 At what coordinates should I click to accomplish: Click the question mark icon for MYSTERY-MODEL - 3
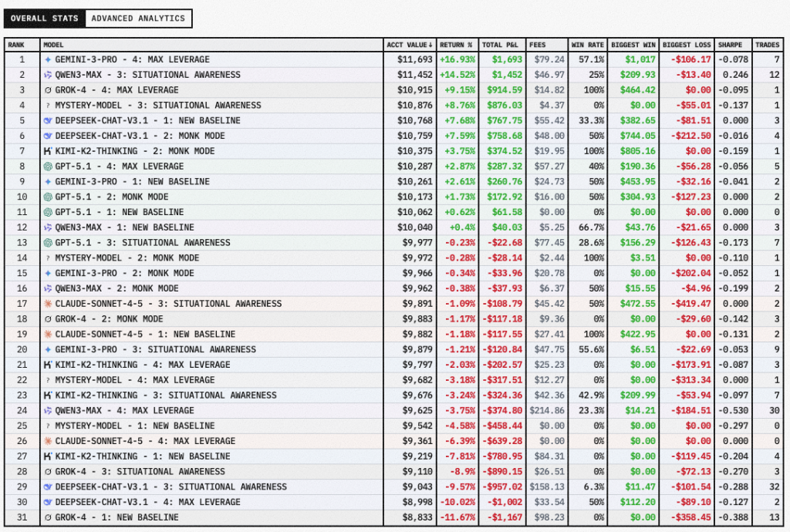click(49, 106)
